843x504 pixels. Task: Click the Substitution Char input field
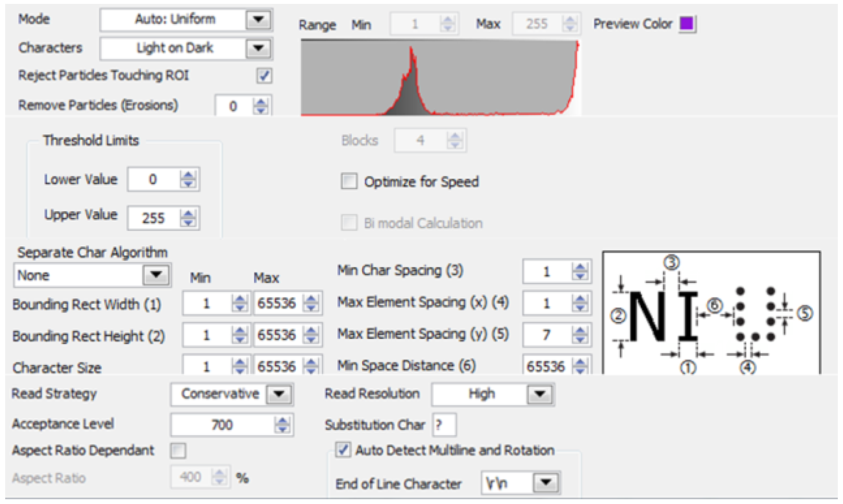coord(444,425)
